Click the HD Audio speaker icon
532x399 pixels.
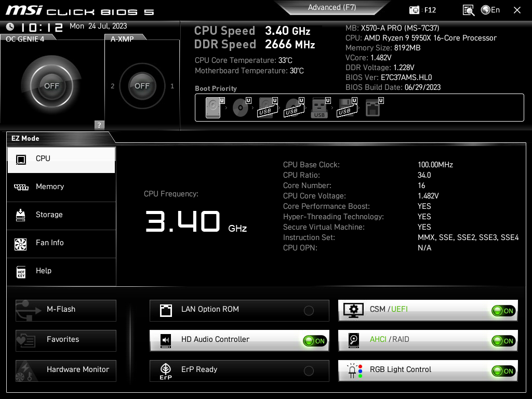pos(166,340)
